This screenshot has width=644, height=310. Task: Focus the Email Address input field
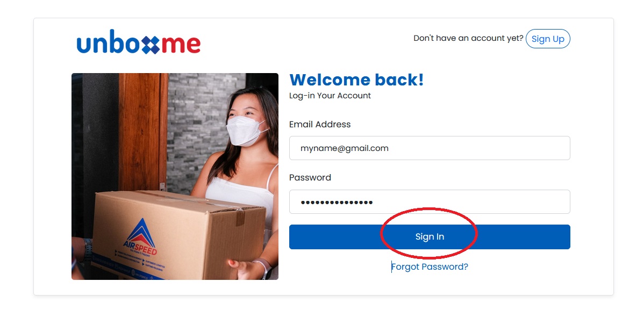(430, 148)
